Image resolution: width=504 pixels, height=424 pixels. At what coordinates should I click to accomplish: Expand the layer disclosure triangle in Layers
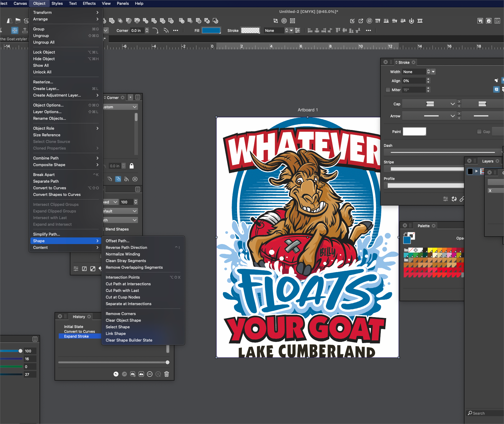[477, 171]
